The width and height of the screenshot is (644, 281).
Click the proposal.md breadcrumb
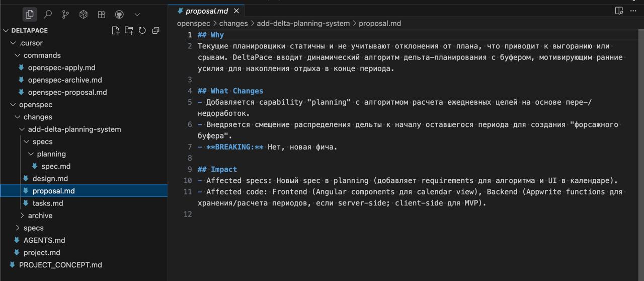380,23
